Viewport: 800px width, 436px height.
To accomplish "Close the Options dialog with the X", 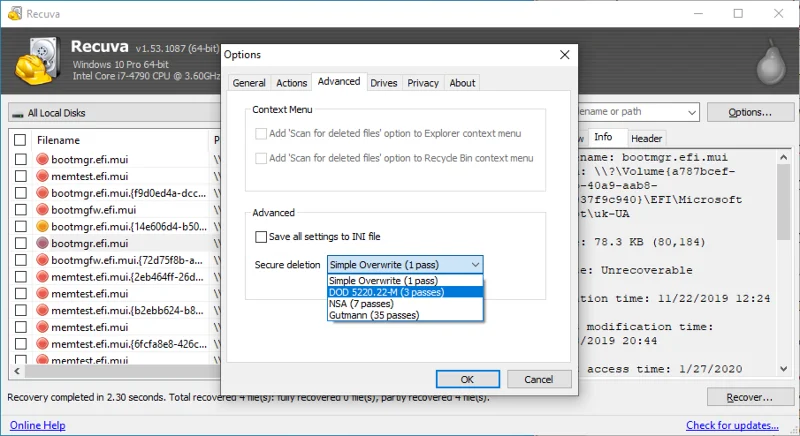I will tap(564, 55).
